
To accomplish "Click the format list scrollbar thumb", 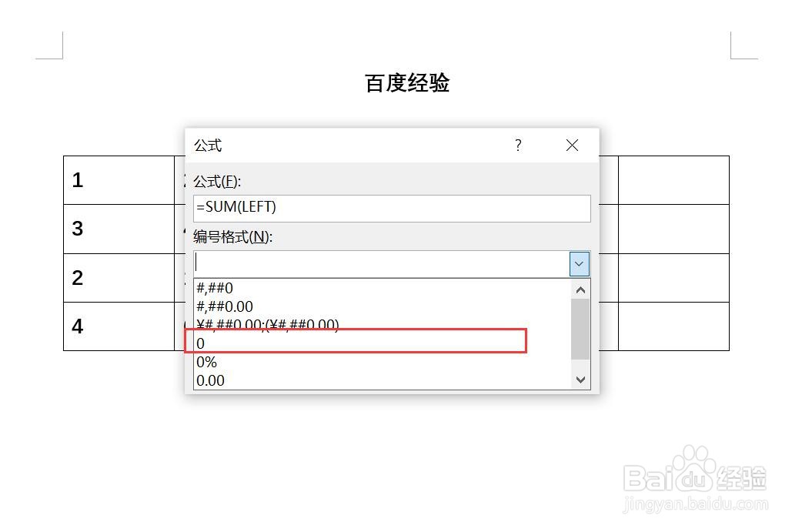I will point(580,329).
